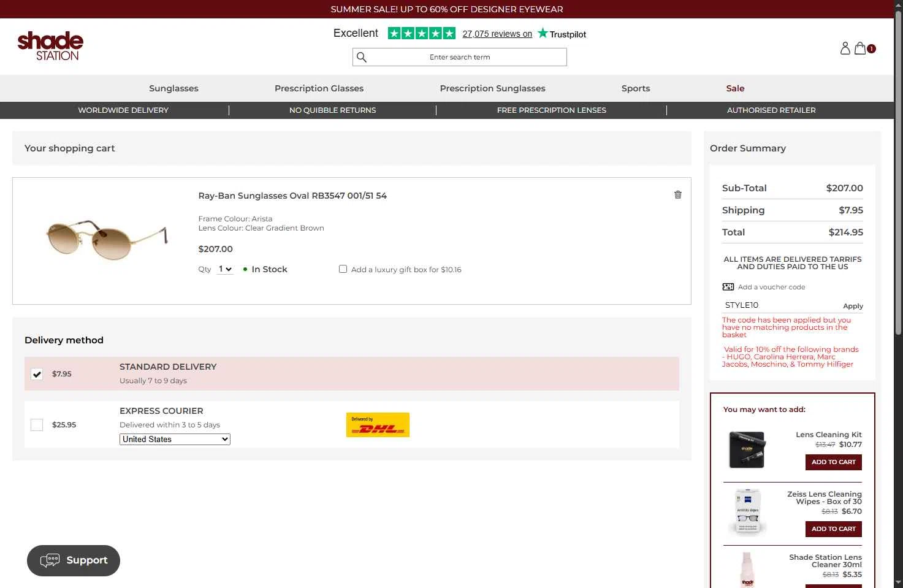Screen dimensions: 903x588
Task: Click Free Prescription Lenses info link
Action: pyautogui.click(x=551, y=110)
